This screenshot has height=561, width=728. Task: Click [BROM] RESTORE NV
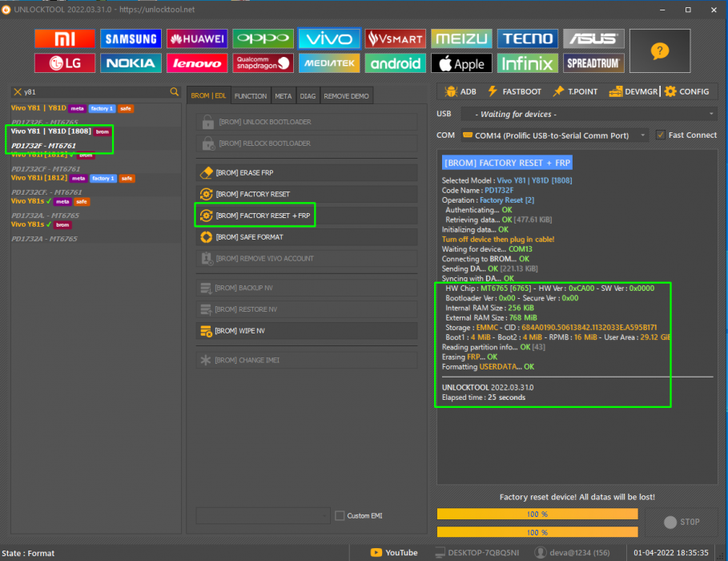click(x=307, y=309)
